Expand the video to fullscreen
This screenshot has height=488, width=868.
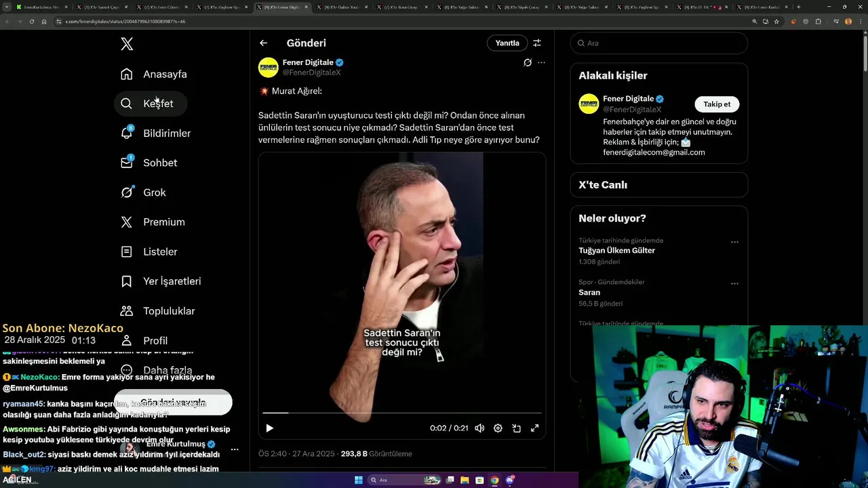click(x=534, y=428)
